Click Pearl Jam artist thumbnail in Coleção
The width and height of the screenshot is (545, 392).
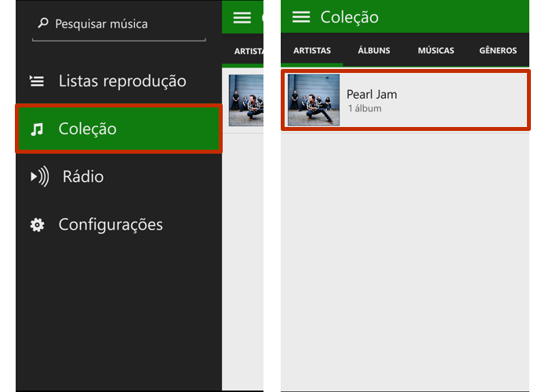click(x=314, y=100)
